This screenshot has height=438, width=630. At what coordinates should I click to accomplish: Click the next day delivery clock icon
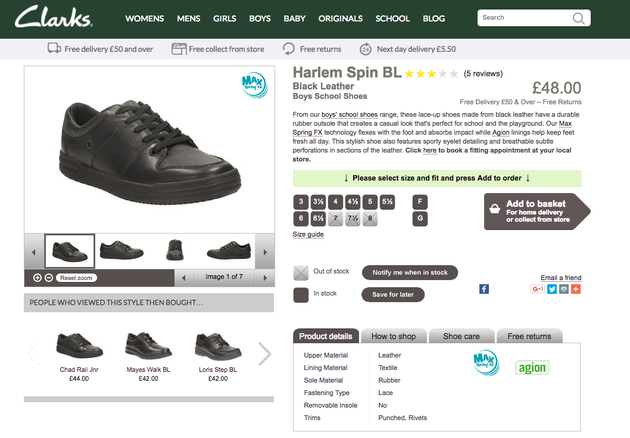365,49
